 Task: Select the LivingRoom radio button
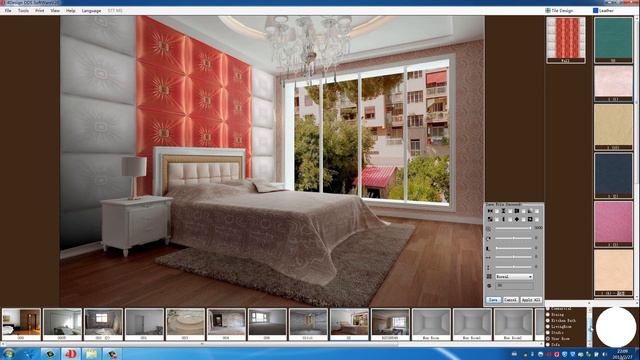click(x=548, y=327)
